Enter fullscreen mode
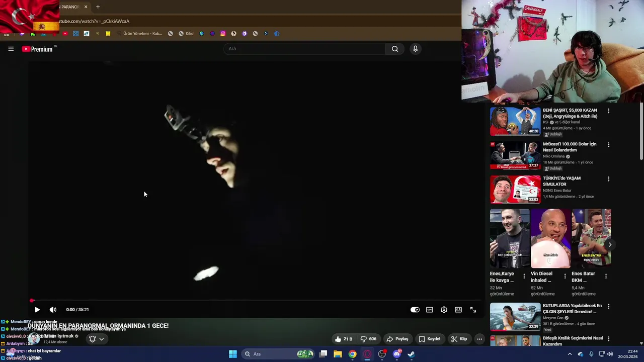Image resolution: width=644 pixels, height=362 pixels. (473, 310)
